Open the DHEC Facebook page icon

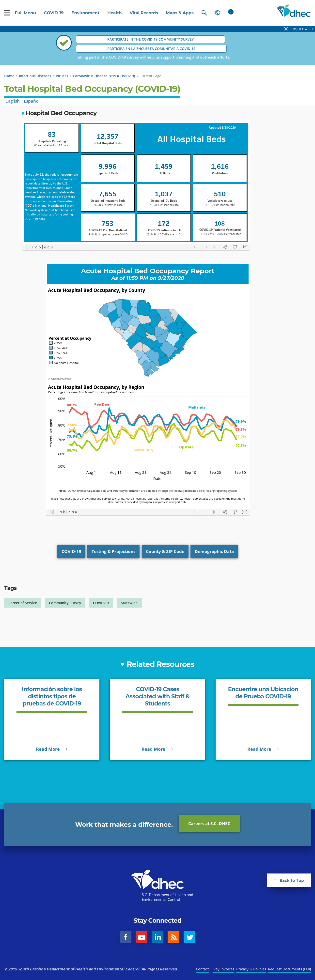coord(126,937)
